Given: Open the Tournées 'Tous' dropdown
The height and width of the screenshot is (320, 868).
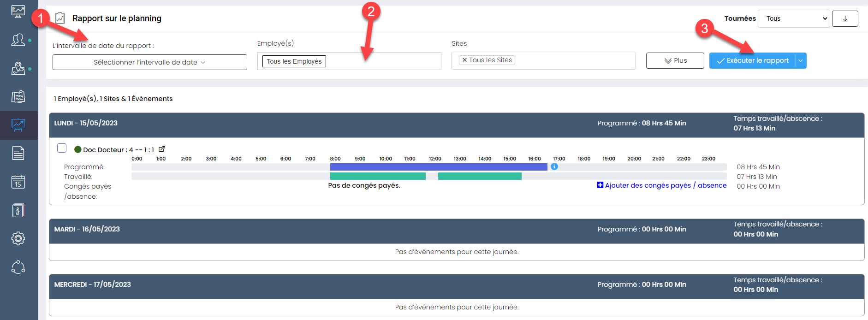Looking at the screenshot, I should [794, 19].
